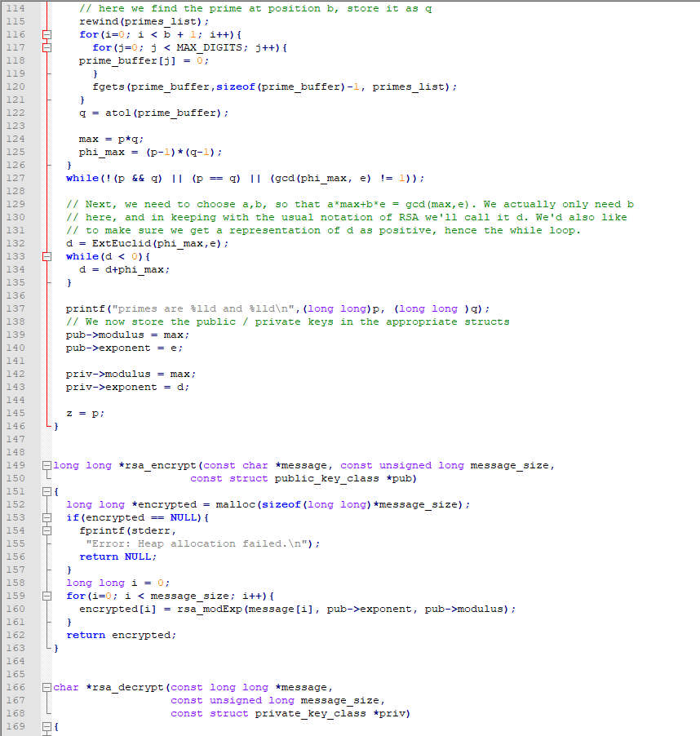Click line number 137 in the margin
This screenshot has width=700, height=736.
(x=16, y=309)
